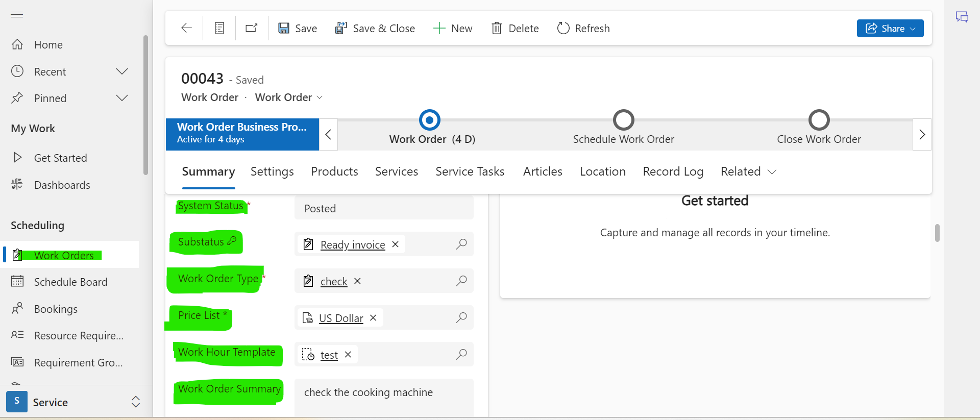The image size is (980, 420).
Task: Click Work Order Summary text field
Action: pos(384,398)
